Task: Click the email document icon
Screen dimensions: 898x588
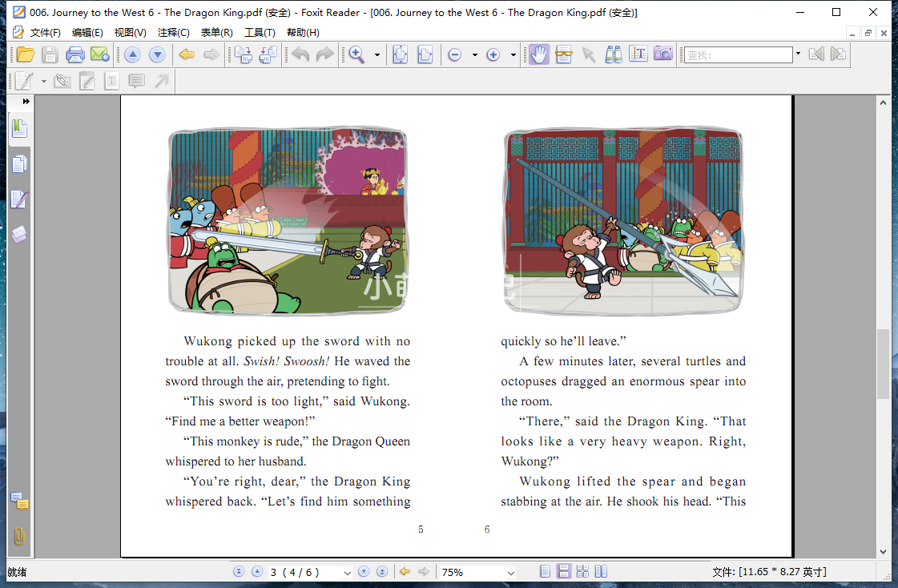Action: pos(99,54)
